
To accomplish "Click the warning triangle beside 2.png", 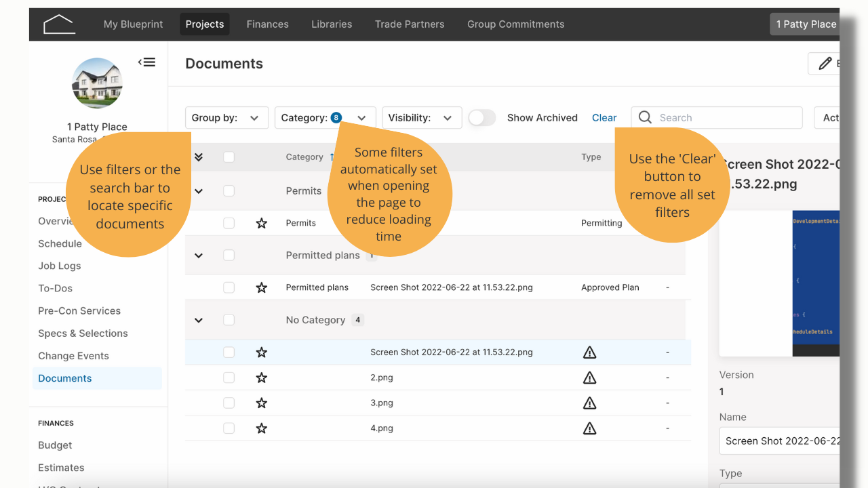I will [x=590, y=378].
